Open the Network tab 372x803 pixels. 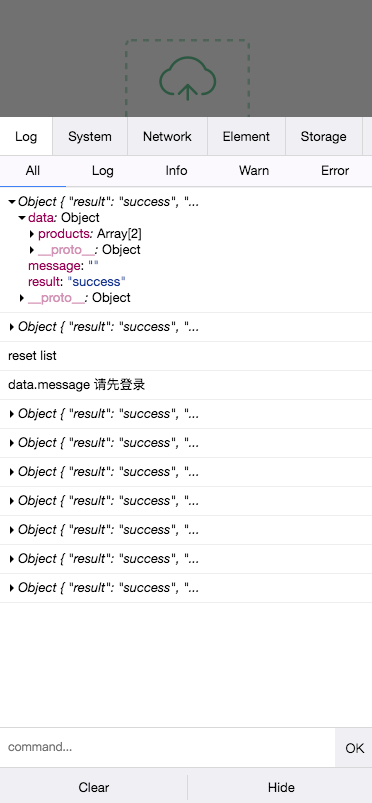point(167,136)
